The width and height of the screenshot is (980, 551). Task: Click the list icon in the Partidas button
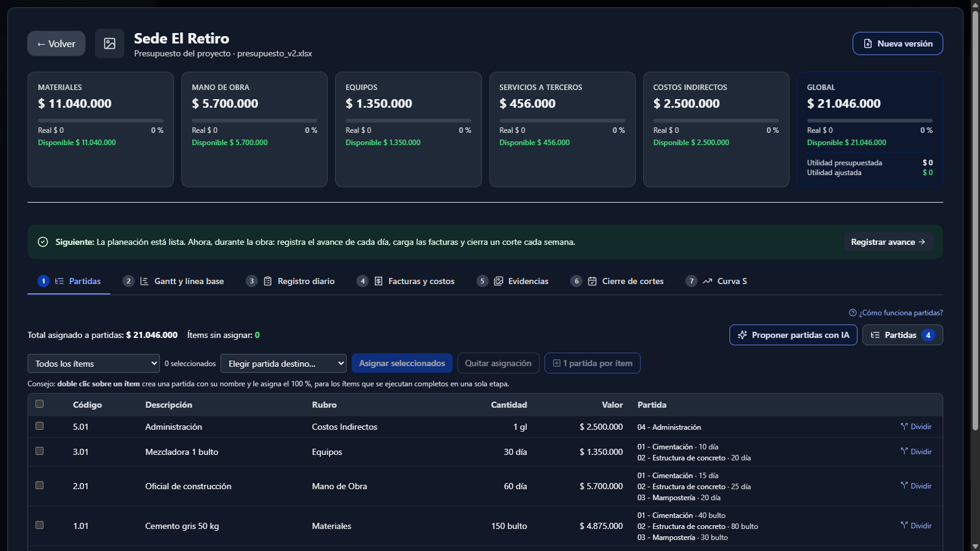875,335
